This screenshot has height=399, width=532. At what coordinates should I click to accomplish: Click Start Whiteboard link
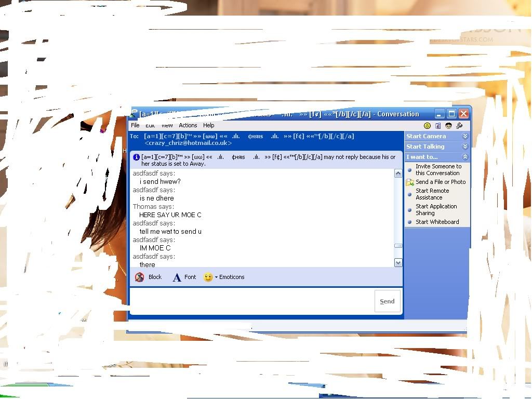click(x=437, y=222)
